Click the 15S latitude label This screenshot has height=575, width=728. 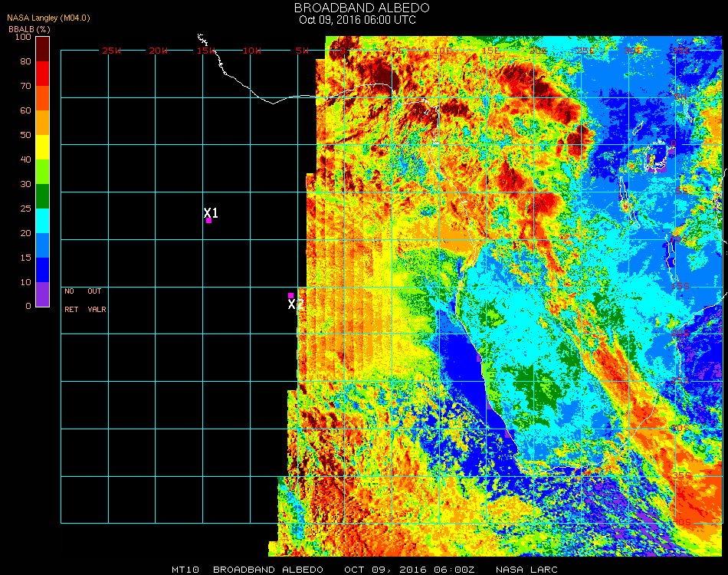click(x=680, y=287)
